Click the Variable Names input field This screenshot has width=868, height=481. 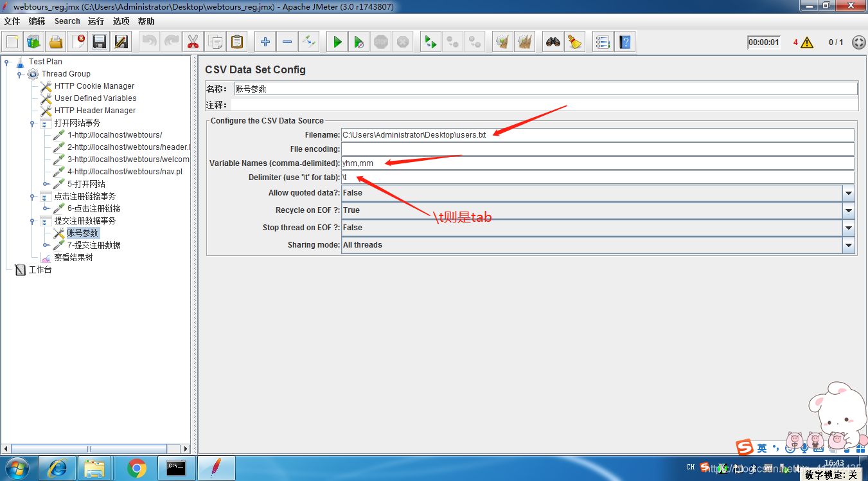(598, 163)
